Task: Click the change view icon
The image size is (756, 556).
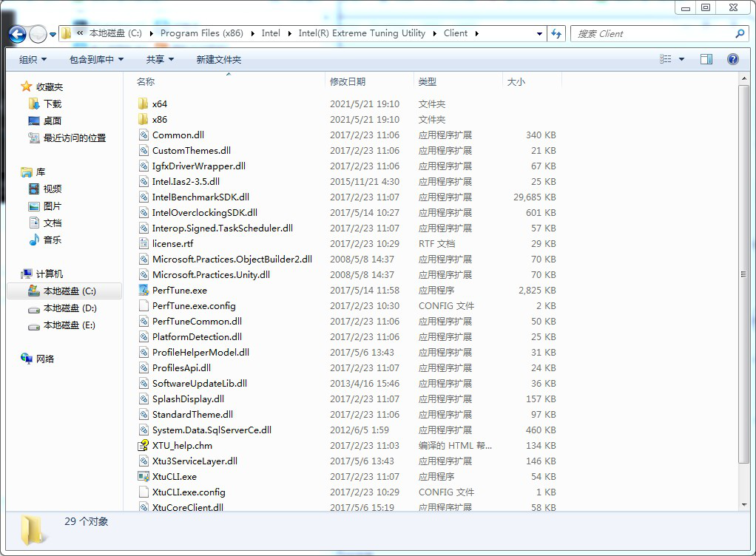Action: [x=665, y=59]
